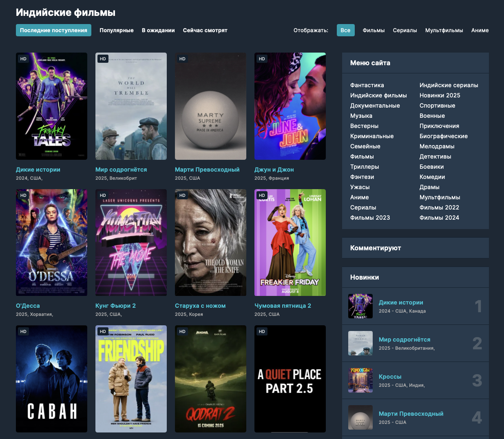Select the В ожидании tab
Viewport: 504px width, 439px height.
158,30
